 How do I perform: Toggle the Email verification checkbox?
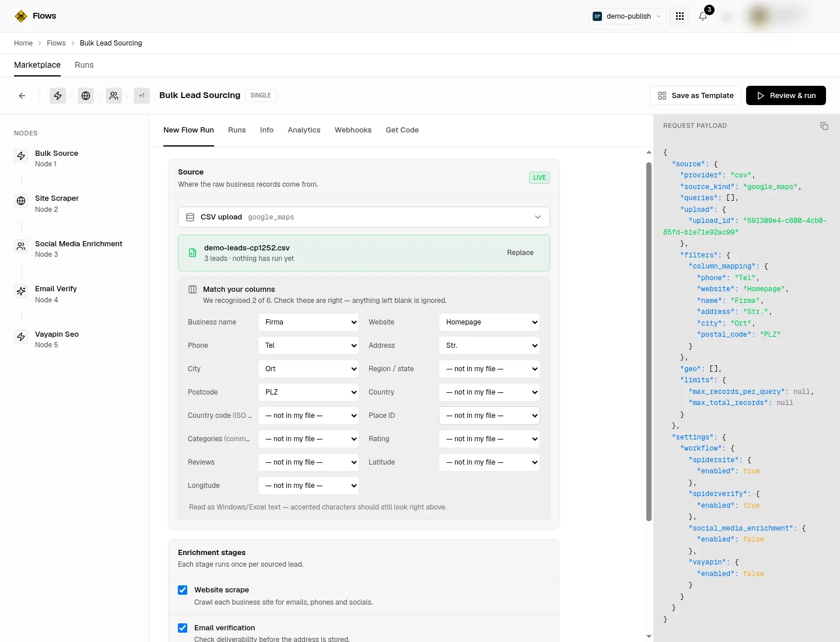point(183,628)
